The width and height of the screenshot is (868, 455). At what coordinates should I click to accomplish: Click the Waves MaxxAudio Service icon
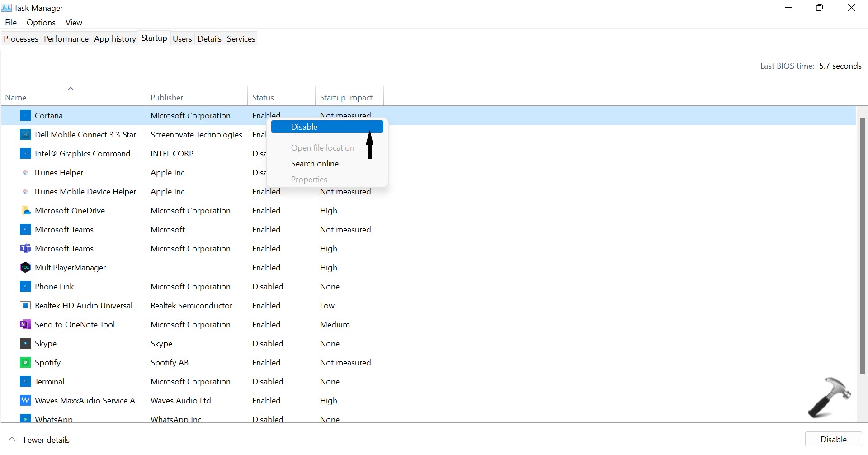(x=25, y=401)
